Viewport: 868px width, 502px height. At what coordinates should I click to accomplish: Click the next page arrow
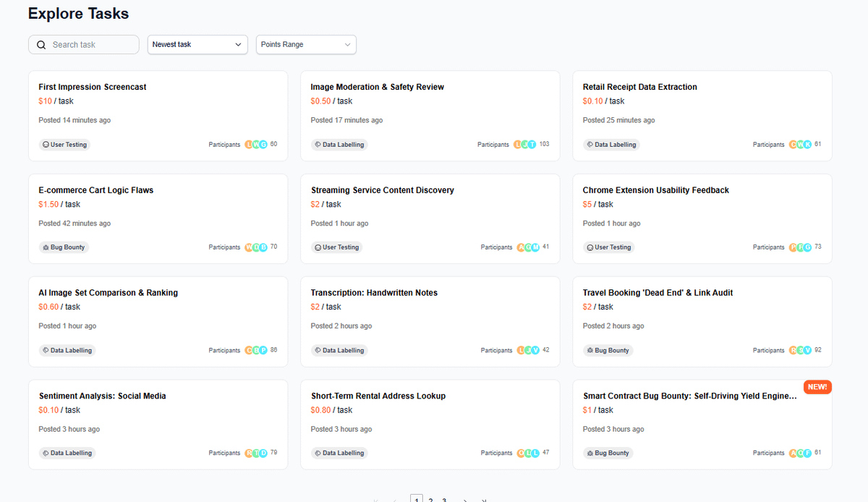pos(465,500)
